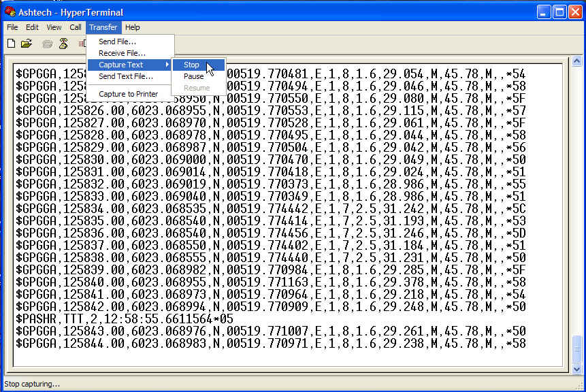586x392 pixels.
Task: Open the Call menu
Action: 76,27
